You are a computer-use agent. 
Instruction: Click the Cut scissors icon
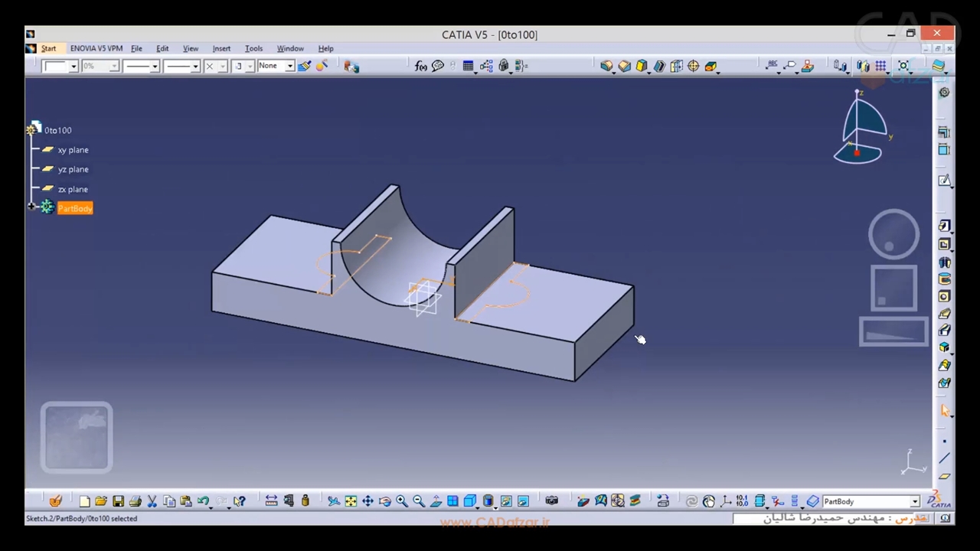152,501
